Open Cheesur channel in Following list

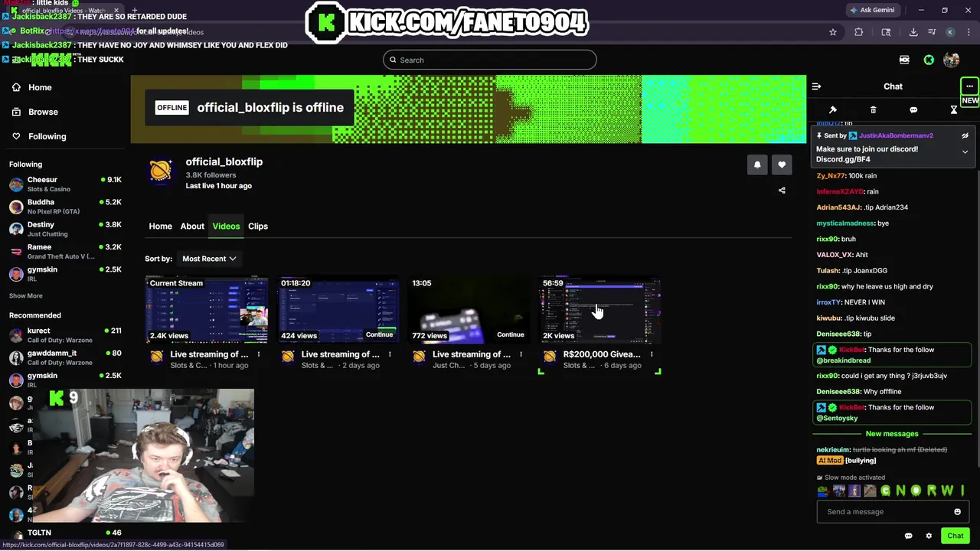64,184
